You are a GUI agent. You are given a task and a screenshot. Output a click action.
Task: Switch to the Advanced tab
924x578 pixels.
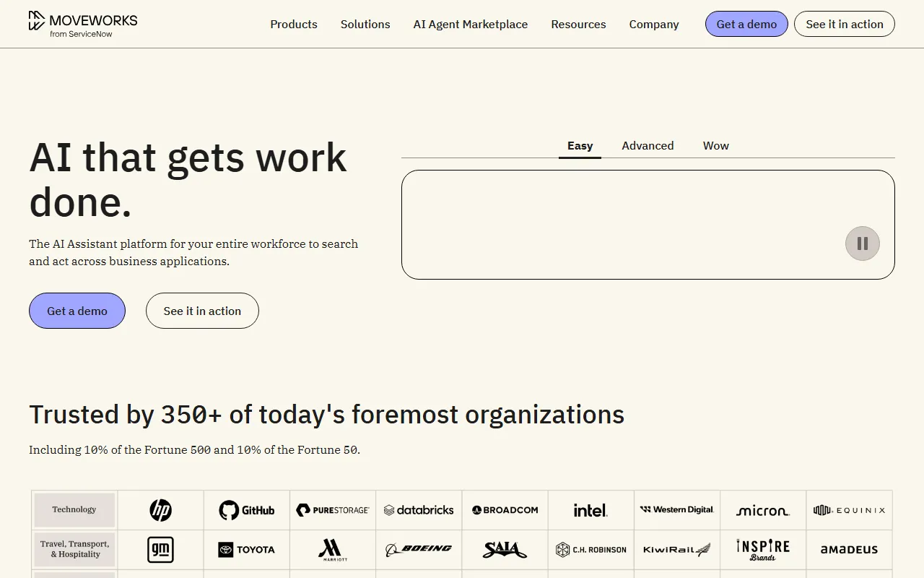point(648,145)
